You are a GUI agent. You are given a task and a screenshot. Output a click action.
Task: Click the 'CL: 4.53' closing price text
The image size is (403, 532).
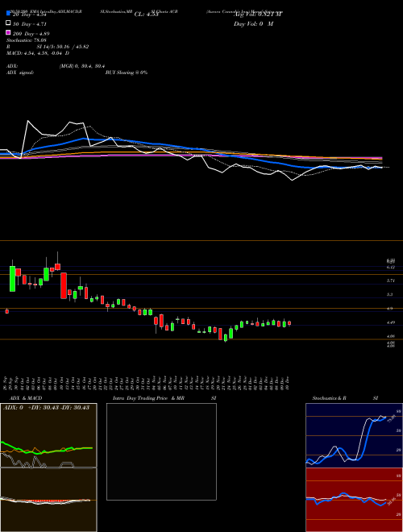(x=146, y=15)
